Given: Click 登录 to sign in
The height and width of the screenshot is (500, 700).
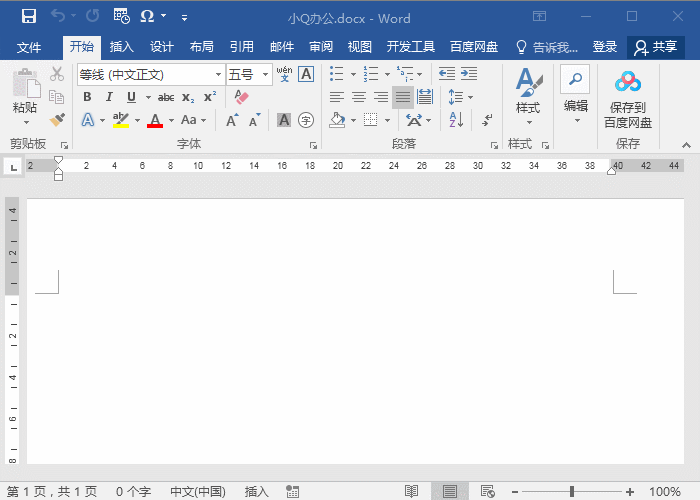Looking at the screenshot, I should point(604,47).
